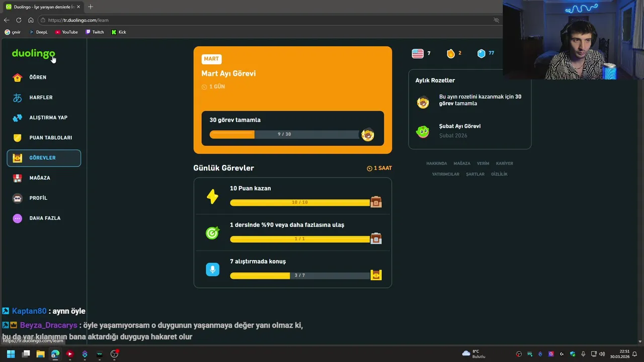Open PROFİL in the sidebar
Screen dimensions: 644x362
pyautogui.click(x=44, y=198)
